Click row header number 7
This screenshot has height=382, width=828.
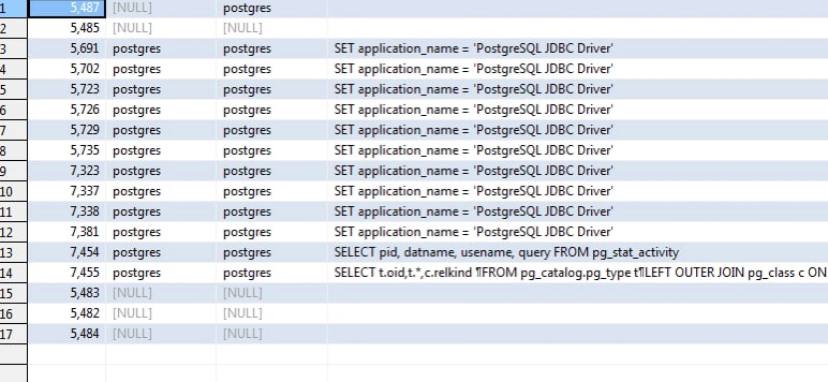(x=13, y=130)
